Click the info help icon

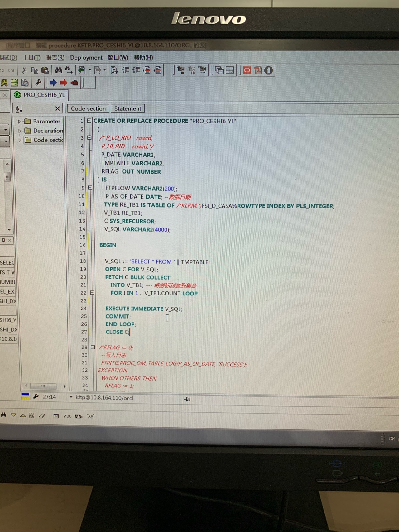[268, 70]
